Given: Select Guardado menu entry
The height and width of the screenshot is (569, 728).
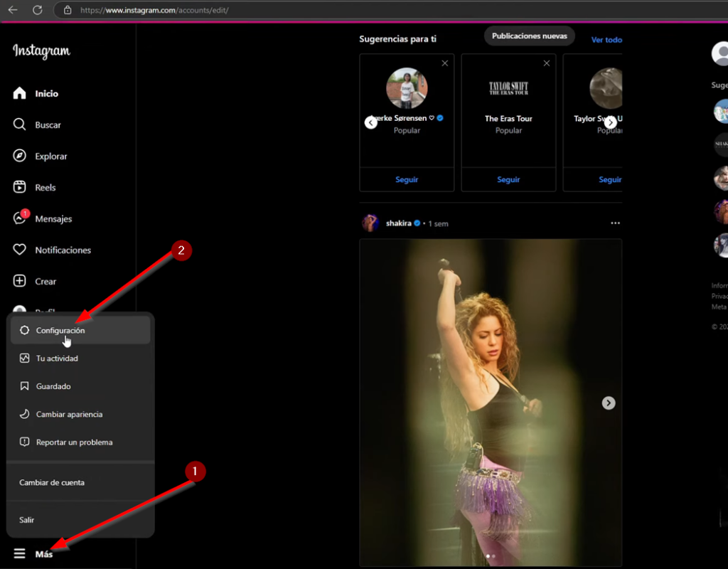Looking at the screenshot, I should [80, 386].
